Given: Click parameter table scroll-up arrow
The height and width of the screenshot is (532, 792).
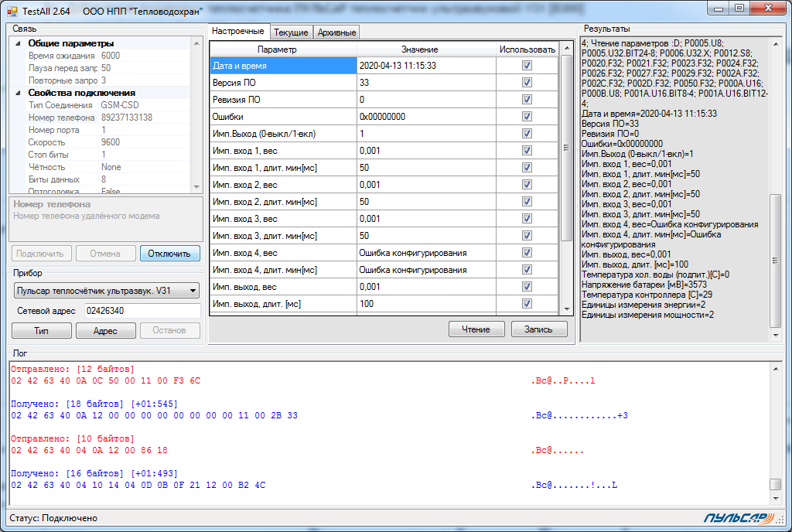Looking at the screenshot, I should tap(567, 48).
